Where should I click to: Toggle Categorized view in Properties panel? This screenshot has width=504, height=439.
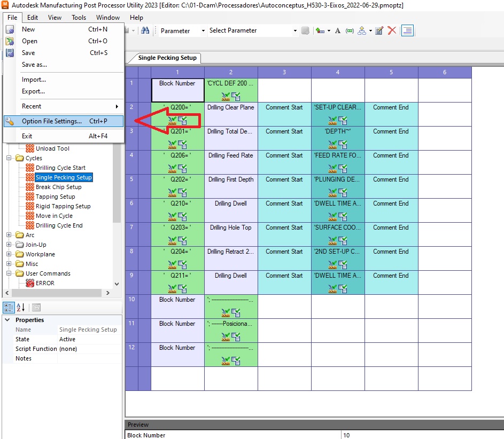click(x=9, y=308)
